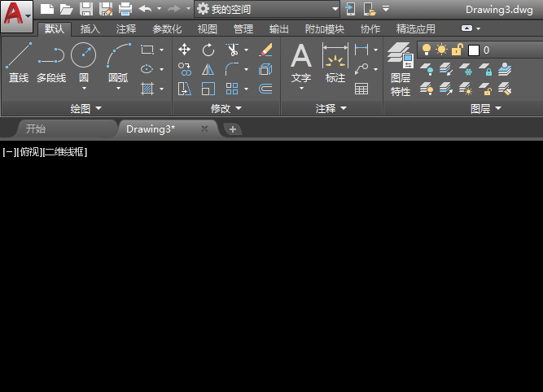Expand the 修改 panel
This screenshot has height=392, width=543.
click(226, 108)
